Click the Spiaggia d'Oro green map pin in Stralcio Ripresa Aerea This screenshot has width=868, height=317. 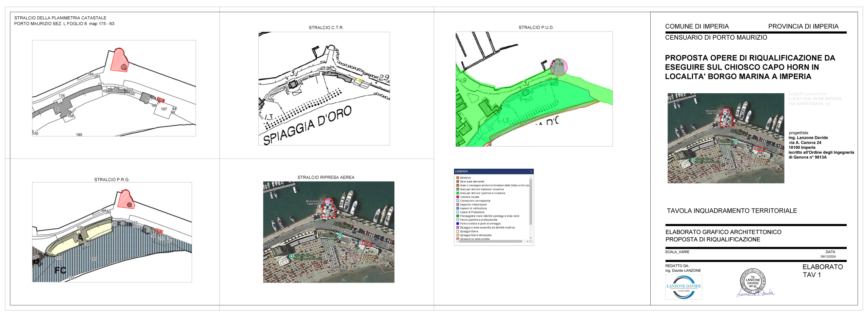click(x=291, y=256)
